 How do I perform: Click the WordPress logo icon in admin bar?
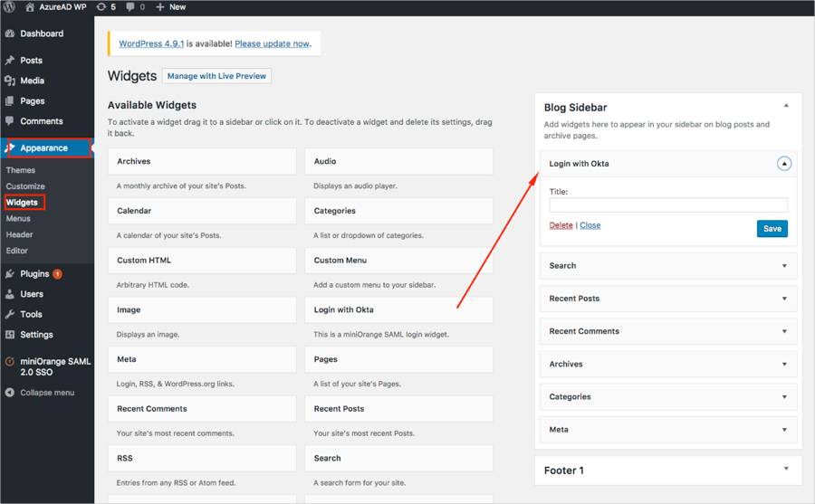(x=11, y=7)
